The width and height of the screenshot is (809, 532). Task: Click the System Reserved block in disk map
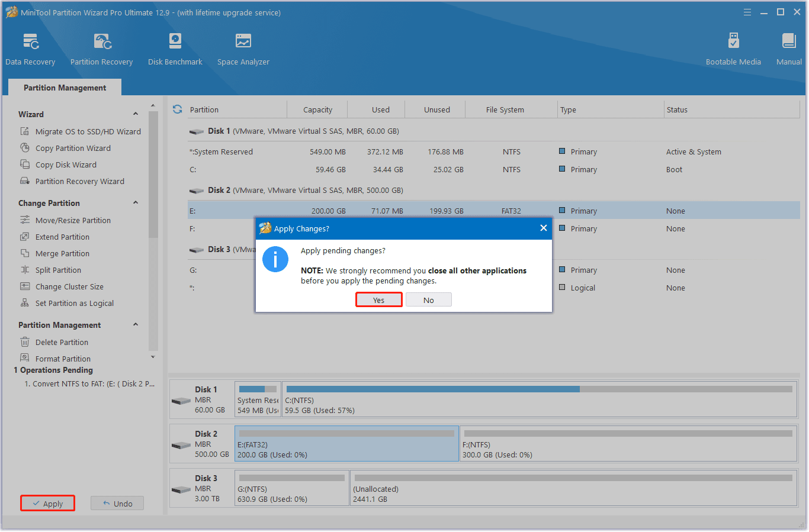point(258,399)
